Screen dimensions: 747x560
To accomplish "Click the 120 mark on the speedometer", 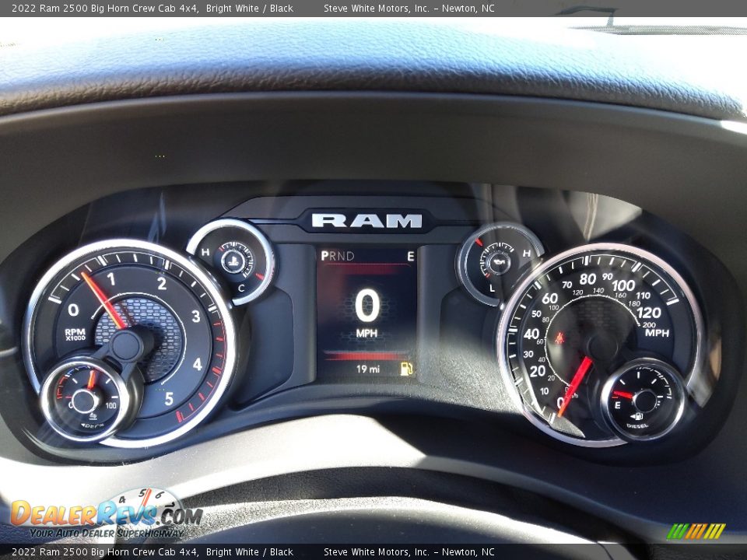I will (x=649, y=313).
